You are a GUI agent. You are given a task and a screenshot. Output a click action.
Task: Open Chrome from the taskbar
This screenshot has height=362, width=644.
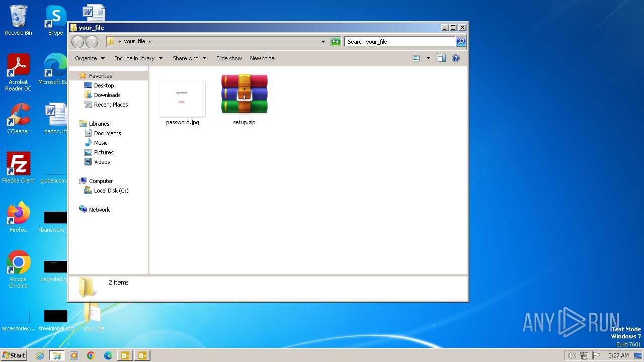[x=91, y=355]
